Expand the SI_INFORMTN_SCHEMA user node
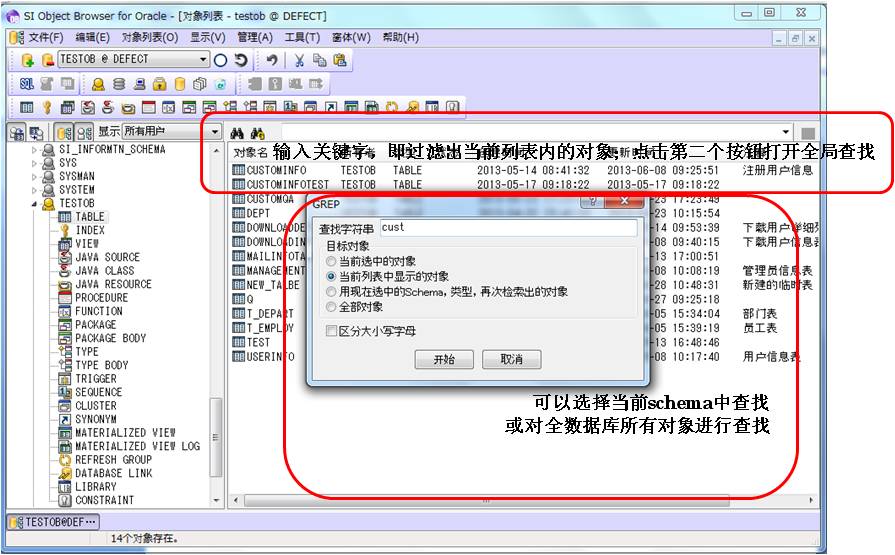The image size is (895, 555). click(34, 150)
